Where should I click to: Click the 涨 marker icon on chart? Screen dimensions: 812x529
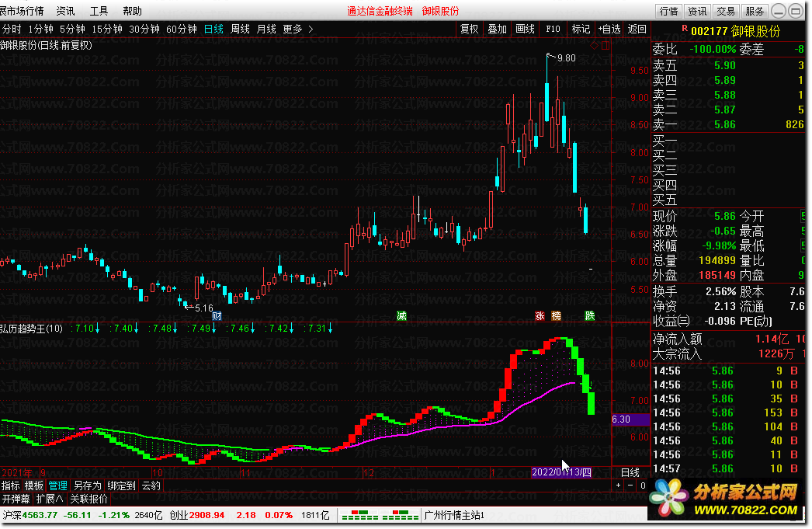point(540,316)
